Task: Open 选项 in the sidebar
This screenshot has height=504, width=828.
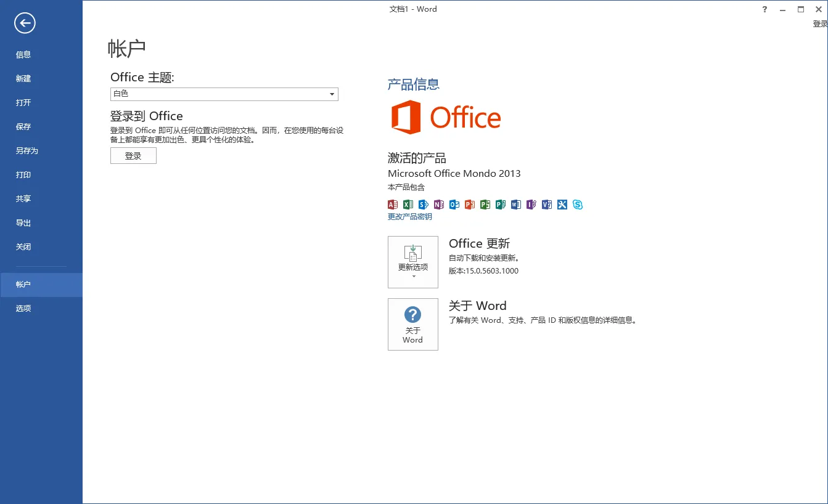Action: pos(41,309)
